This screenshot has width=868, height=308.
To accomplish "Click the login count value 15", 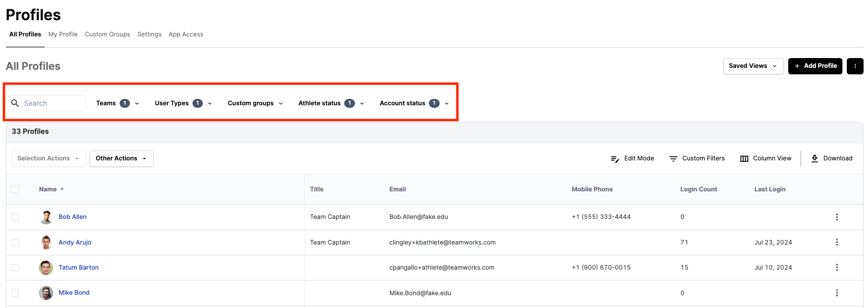I will click(x=684, y=268).
